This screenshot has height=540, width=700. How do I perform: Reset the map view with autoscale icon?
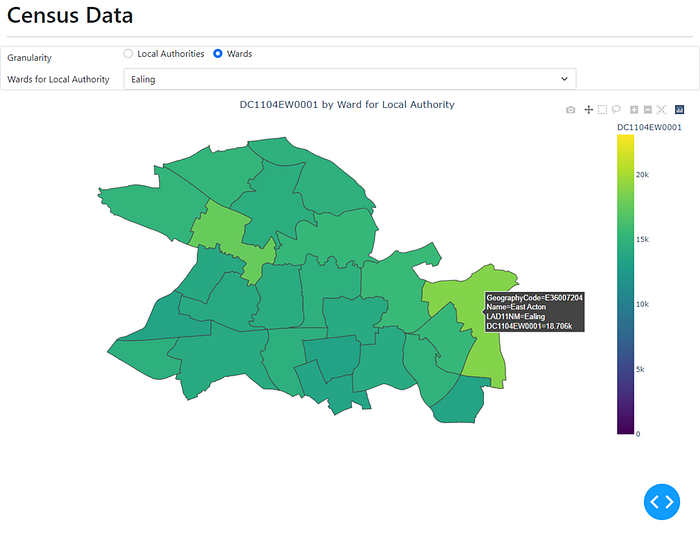[662, 110]
